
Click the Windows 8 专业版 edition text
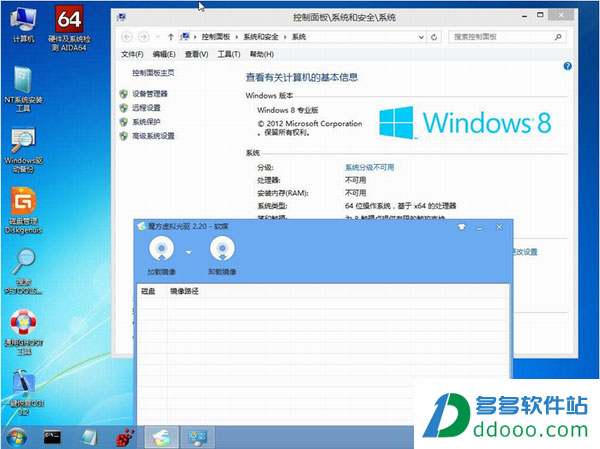click(x=288, y=110)
